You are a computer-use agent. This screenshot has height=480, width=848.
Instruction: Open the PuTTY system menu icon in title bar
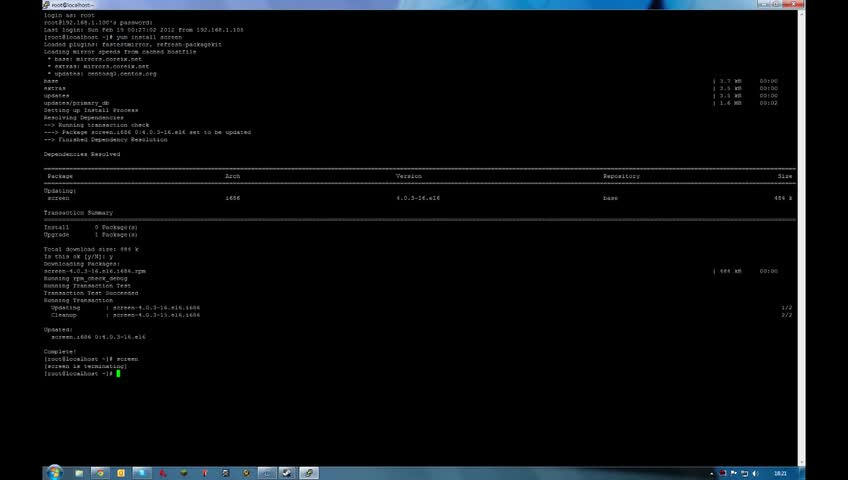(47, 4)
